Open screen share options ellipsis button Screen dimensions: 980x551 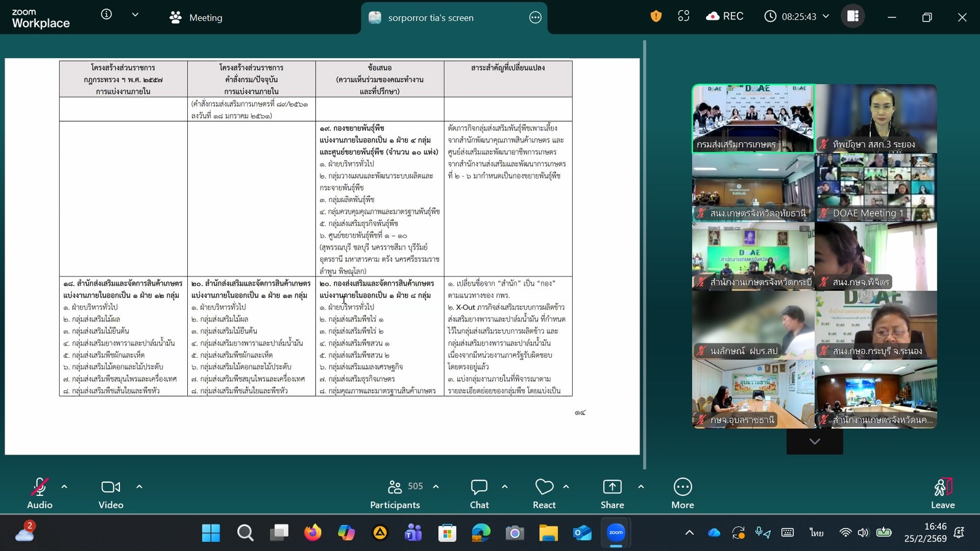[x=535, y=18]
